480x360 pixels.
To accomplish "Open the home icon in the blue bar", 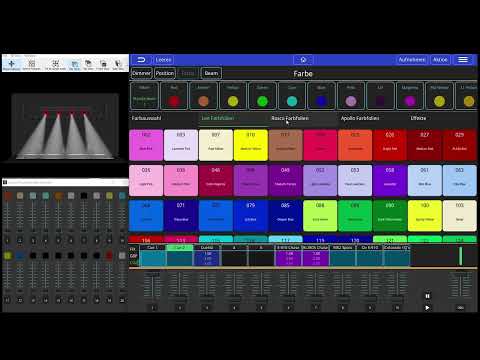I will coord(303,60).
